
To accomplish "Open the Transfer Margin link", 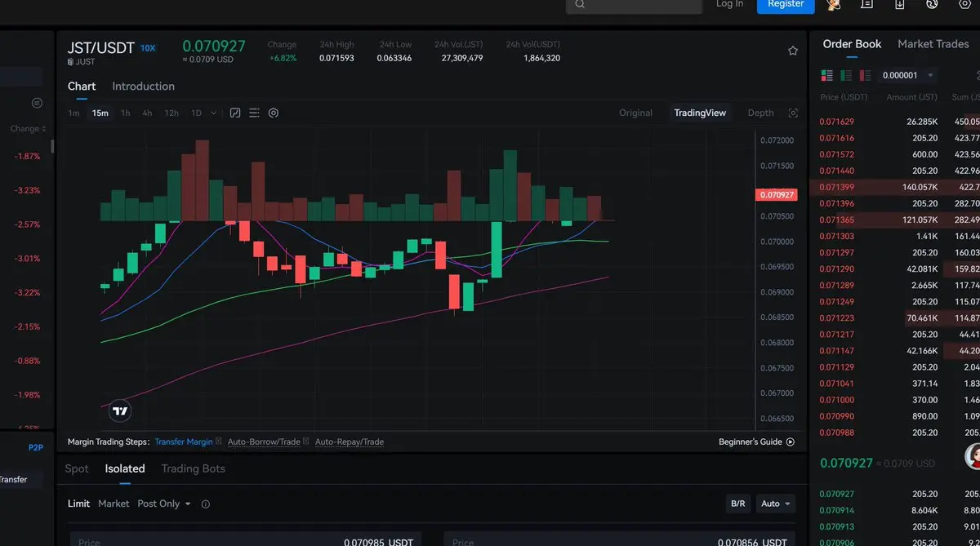I will click(184, 442).
